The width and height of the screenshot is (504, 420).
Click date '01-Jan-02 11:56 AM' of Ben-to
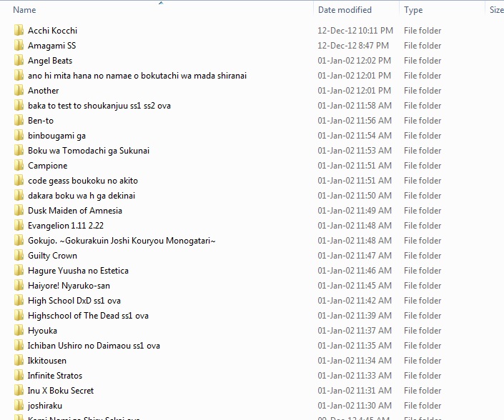[x=355, y=121]
